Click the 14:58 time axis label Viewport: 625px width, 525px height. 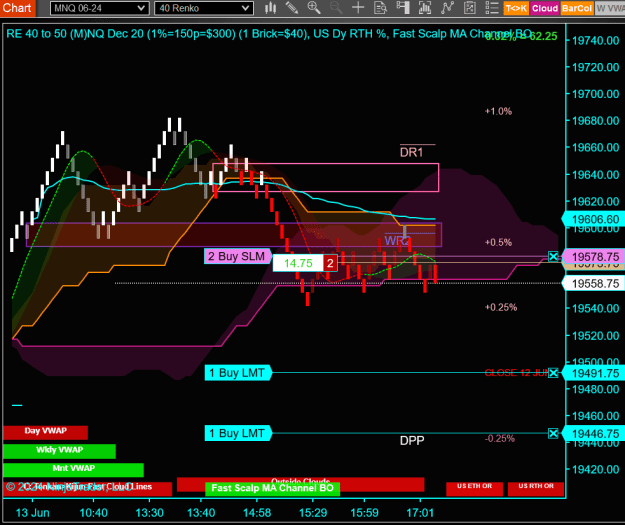coord(257,513)
